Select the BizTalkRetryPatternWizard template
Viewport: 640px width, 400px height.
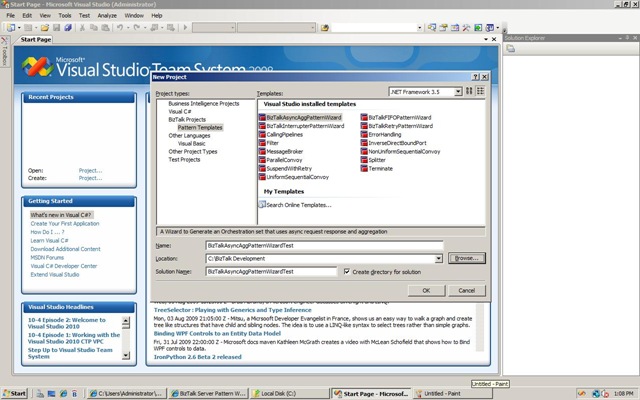tap(397, 126)
